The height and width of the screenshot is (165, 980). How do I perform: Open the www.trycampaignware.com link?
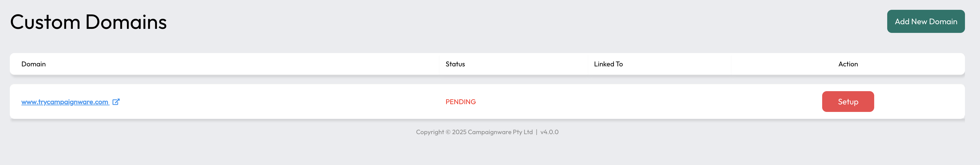[x=65, y=102]
